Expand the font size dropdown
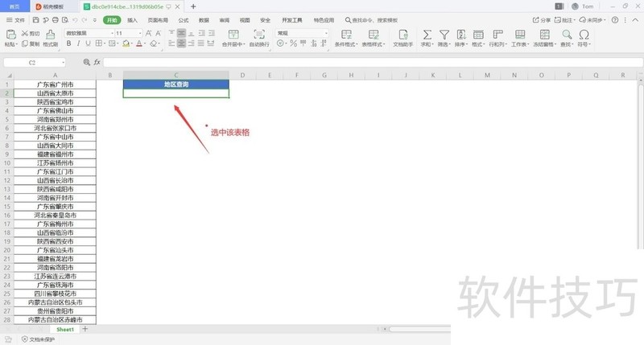The image size is (644, 345). click(x=140, y=33)
